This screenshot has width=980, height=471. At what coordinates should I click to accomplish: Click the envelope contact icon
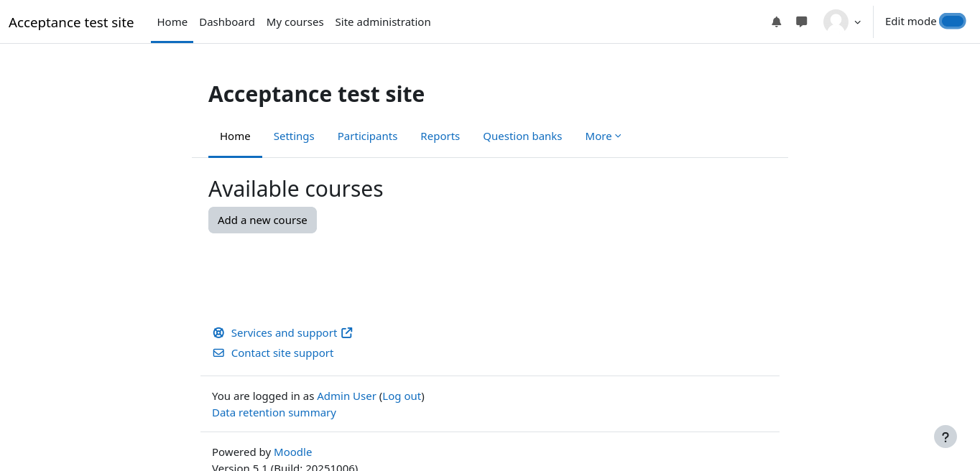tap(218, 353)
